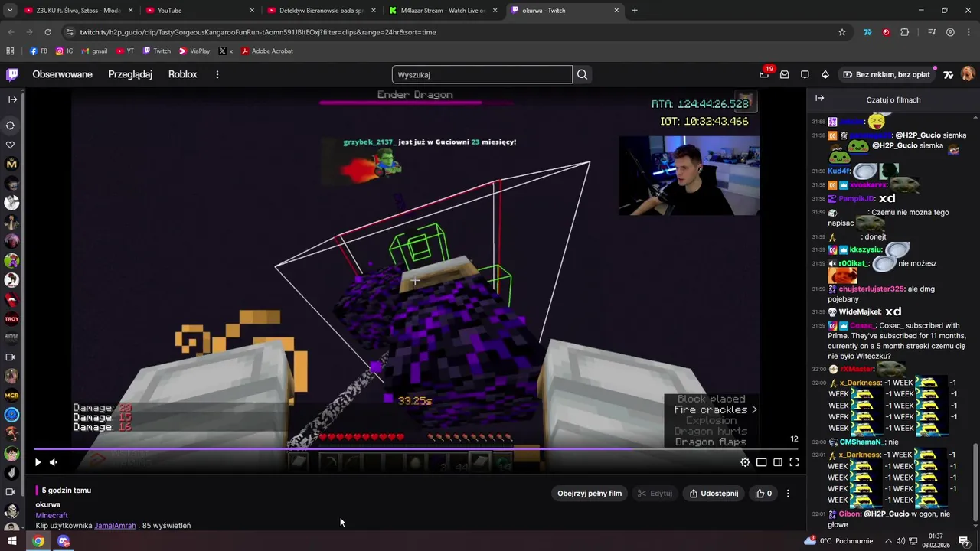Seek on the video progress bar
980x551 pixels.
[416, 449]
